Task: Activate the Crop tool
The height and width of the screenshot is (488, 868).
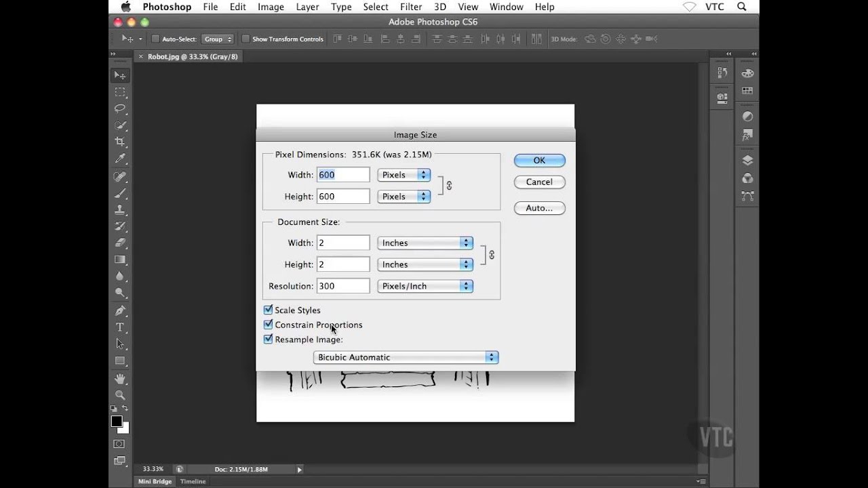Action: tap(120, 142)
